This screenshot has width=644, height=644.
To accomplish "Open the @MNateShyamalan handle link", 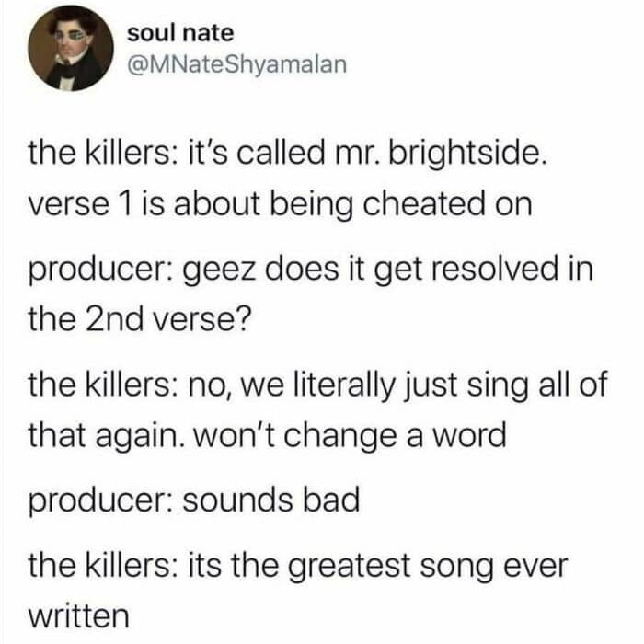I will [x=237, y=64].
